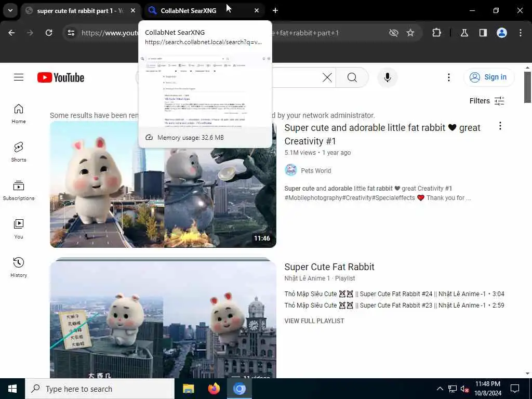Open video title Super cute and adorable little fat rabbit
Screen dimensions: 532x399
click(x=382, y=135)
